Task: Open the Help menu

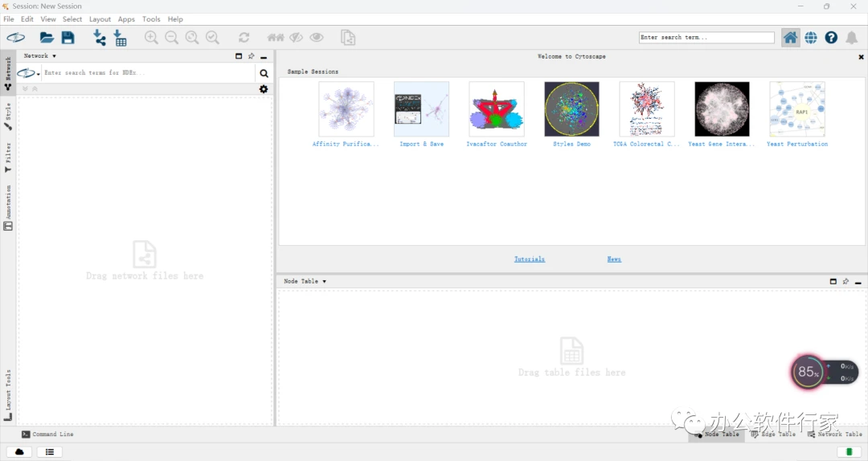Action: click(175, 18)
